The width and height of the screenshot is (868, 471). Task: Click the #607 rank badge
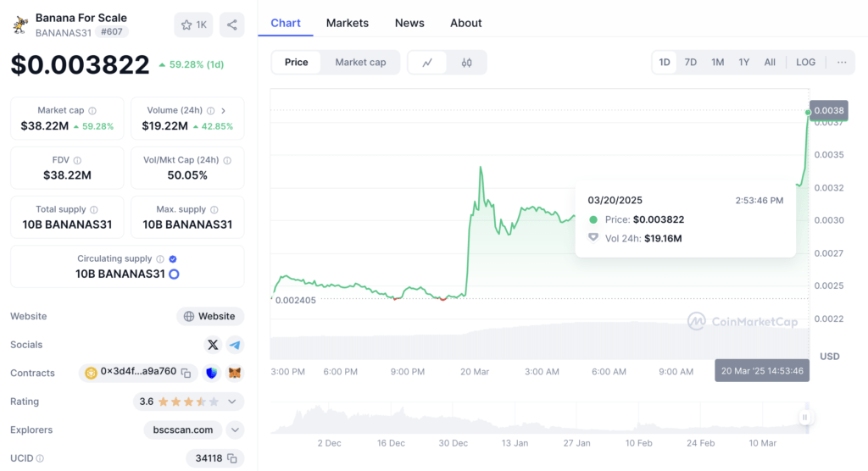click(x=112, y=32)
